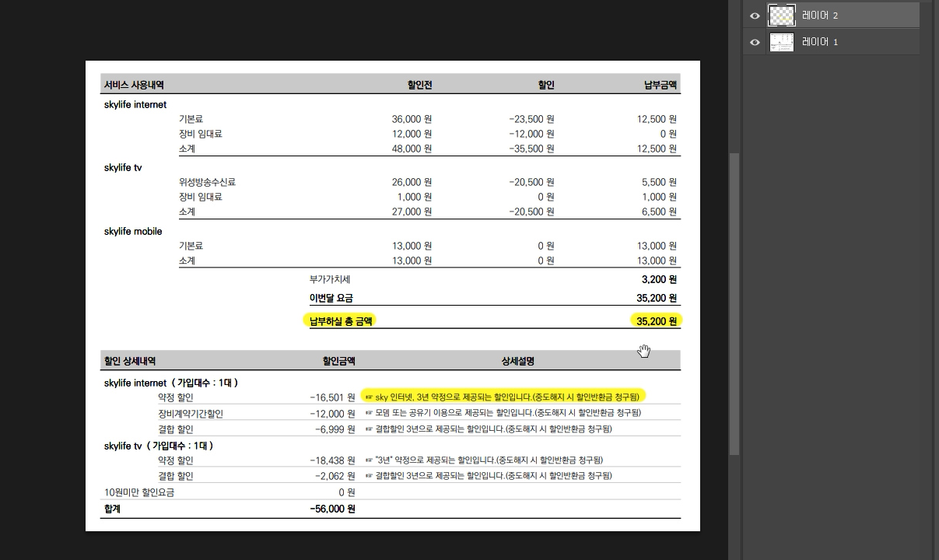The width and height of the screenshot is (939, 560).
Task: Click the 5,500 원 payment amount
Action: pos(659,182)
